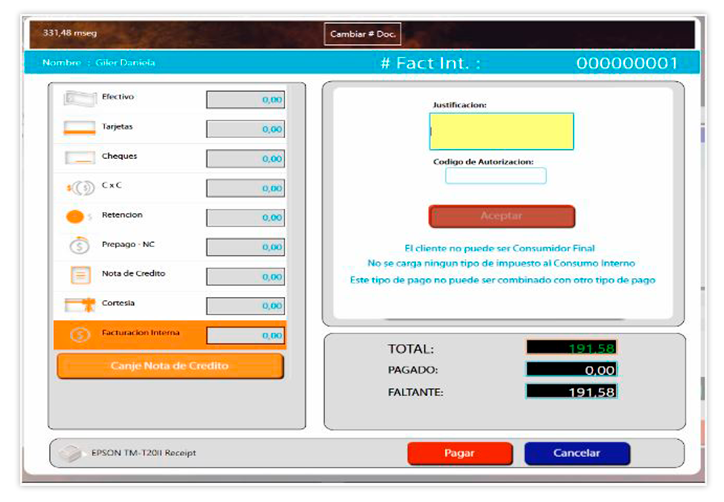724x502 pixels.
Task: Focus the yellow Justificacion text box
Action: pos(501,131)
